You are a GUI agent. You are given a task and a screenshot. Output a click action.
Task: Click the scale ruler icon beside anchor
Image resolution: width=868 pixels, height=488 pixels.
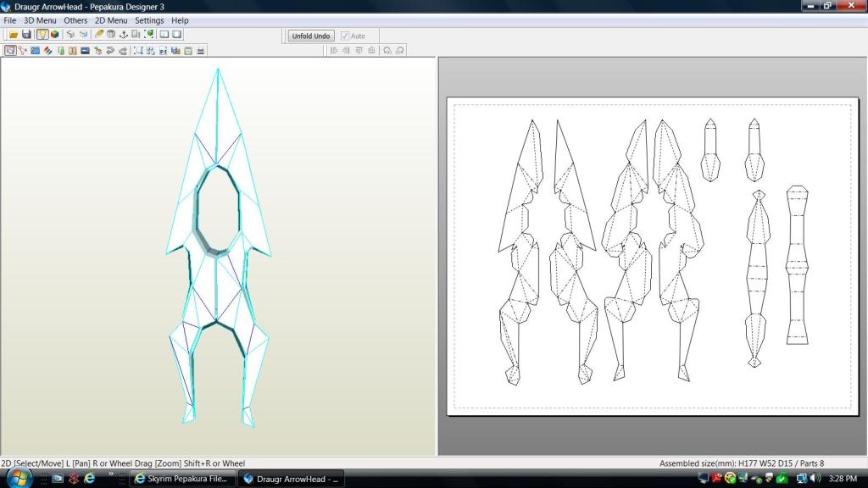tap(136, 34)
